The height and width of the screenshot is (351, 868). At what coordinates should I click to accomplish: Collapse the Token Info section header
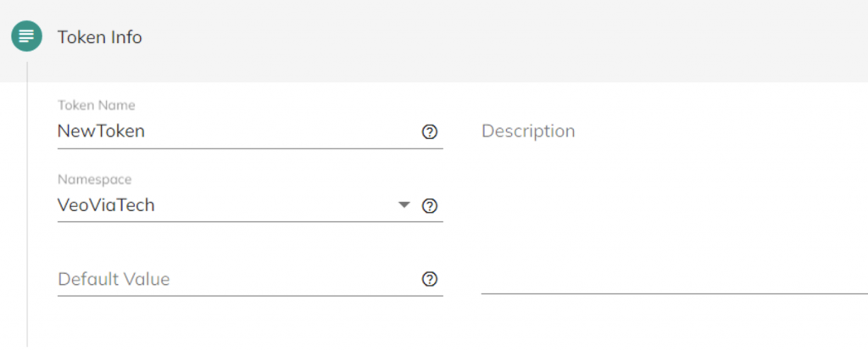(x=434, y=37)
